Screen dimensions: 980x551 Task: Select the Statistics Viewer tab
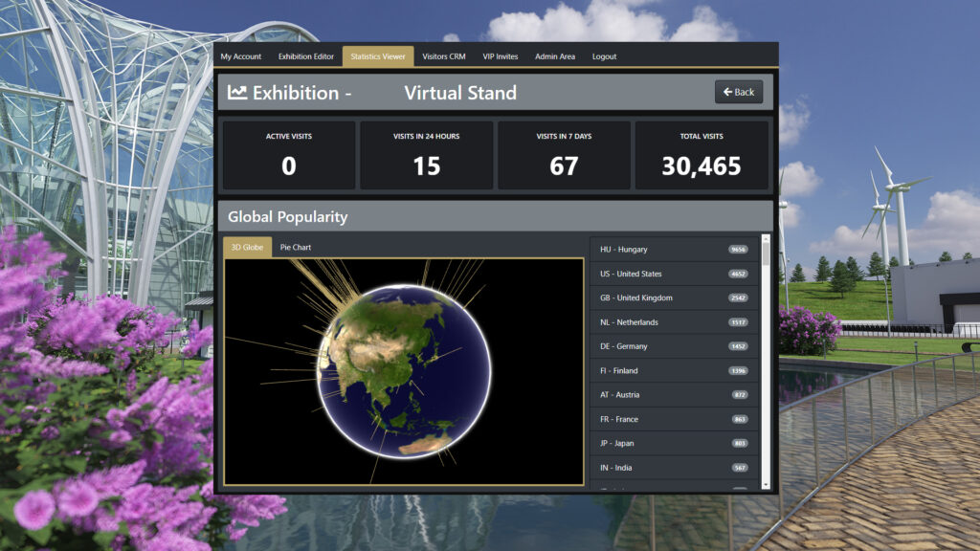point(378,56)
